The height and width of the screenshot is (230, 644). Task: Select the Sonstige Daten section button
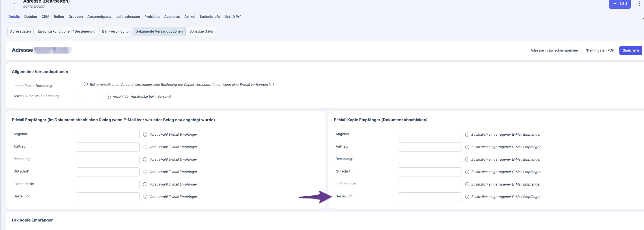coord(202,31)
